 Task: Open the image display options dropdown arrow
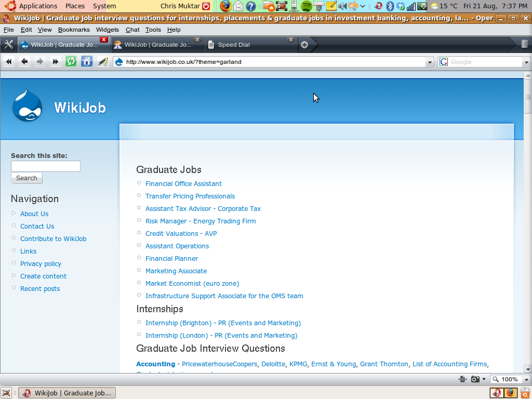(484, 379)
